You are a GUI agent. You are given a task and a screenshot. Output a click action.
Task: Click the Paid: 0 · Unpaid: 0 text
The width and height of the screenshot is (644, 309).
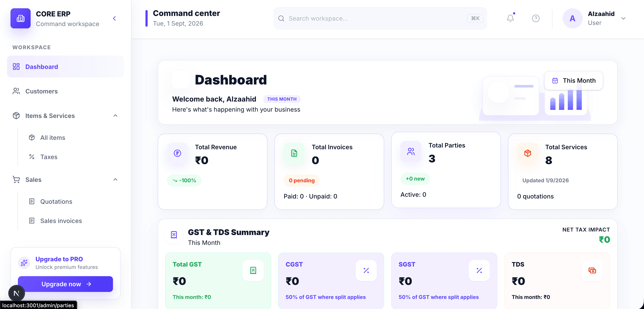point(310,196)
